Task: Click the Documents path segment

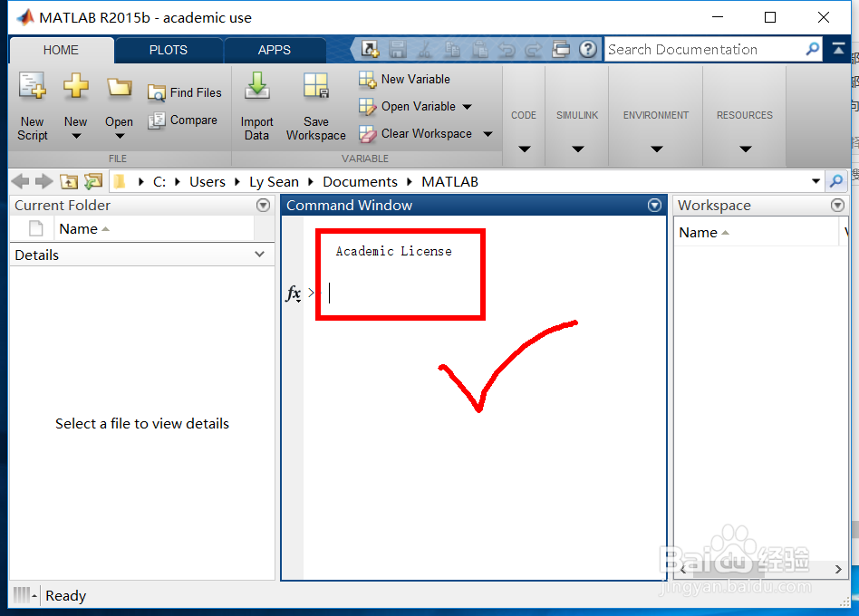Action: (360, 182)
